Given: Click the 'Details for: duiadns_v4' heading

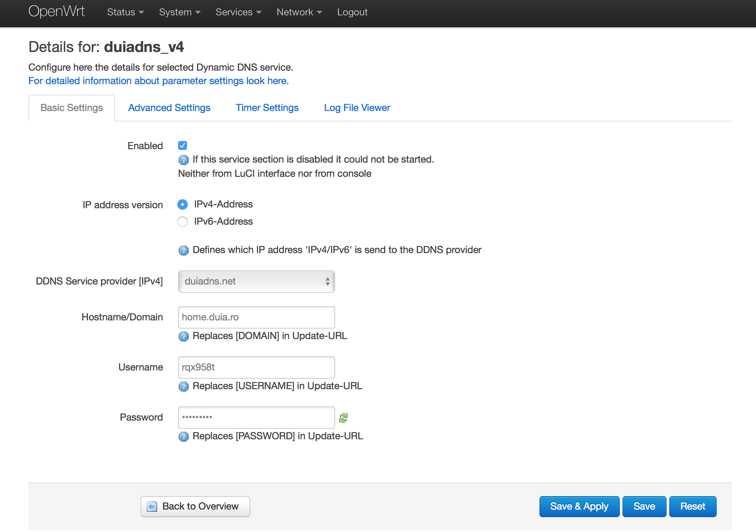Looking at the screenshot, I should [x=106, y=47].
